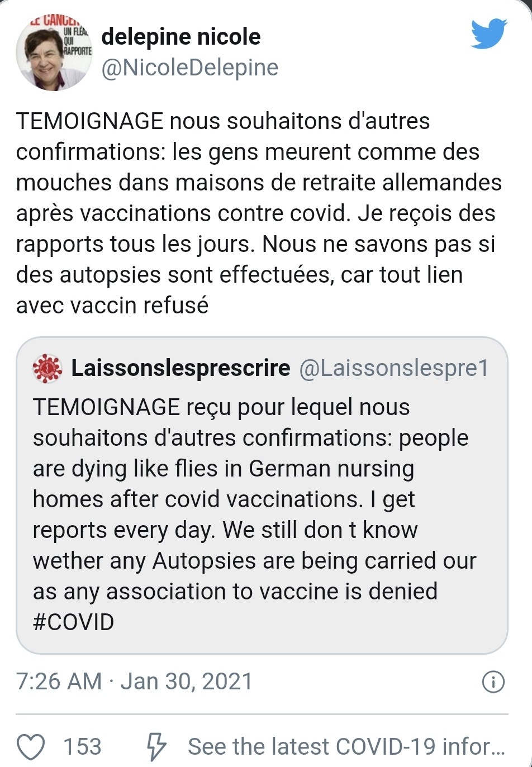The width and height of the screenshot is (532, 767).
Task: Open 'See the latest COVID-19 infor…' link
Action: click(346, 747)
